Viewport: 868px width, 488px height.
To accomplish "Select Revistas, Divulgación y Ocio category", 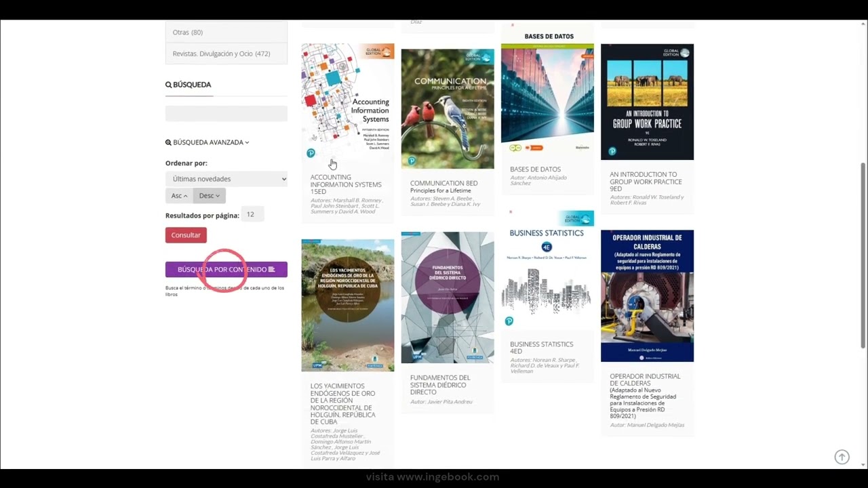I will point(226,54).
